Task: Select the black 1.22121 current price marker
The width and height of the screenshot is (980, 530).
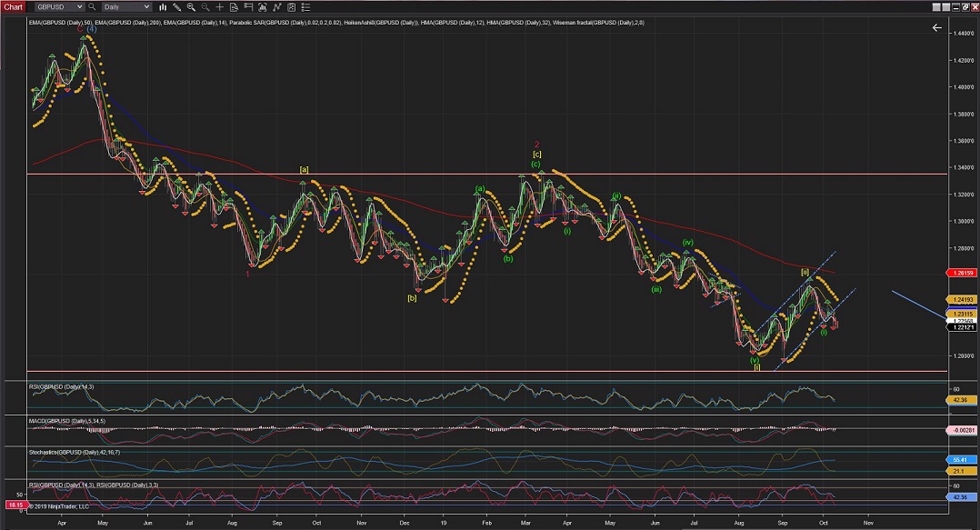Action: 961,327
